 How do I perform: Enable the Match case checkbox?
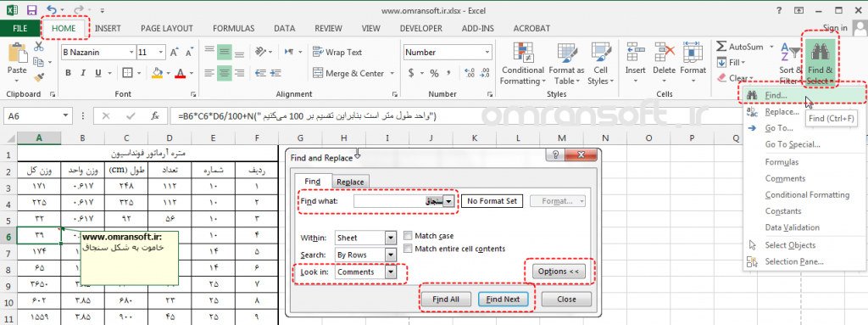408,236
